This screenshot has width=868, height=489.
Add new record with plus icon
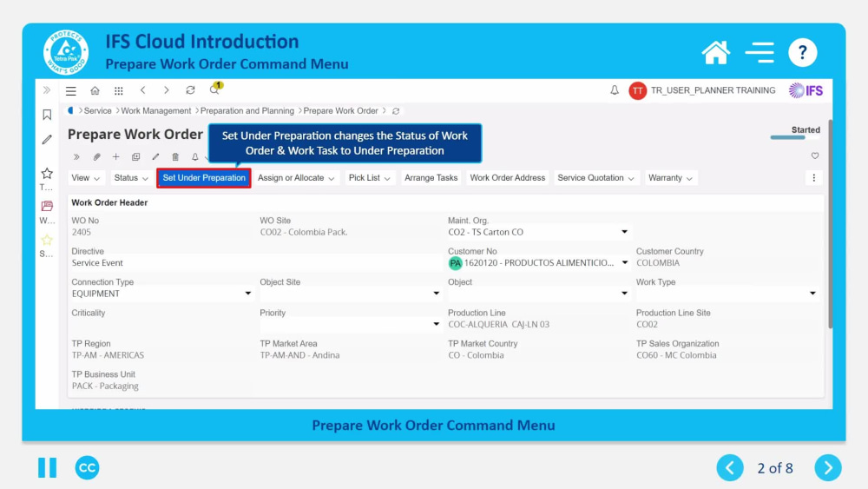pyautogui.click(x=115, y=156)
